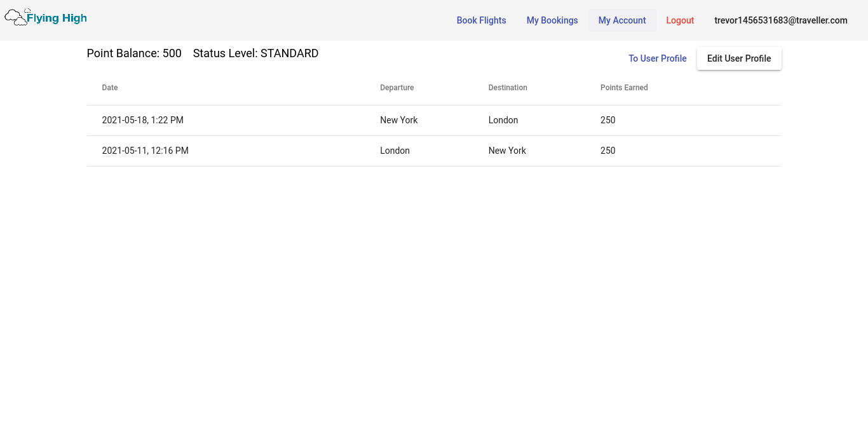Screen dimensions: 868x441
Task: Click 250 points in the 2021-05-18 row
Action: click(608, 120)
